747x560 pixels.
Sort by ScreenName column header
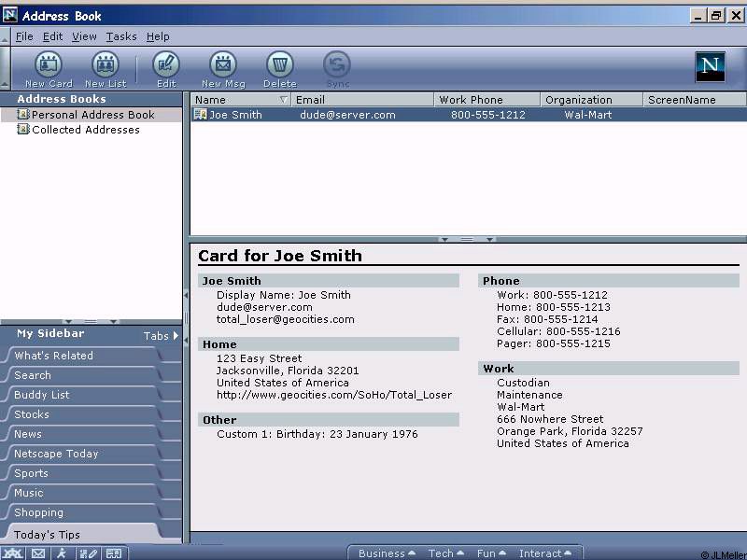pos(695,100)
